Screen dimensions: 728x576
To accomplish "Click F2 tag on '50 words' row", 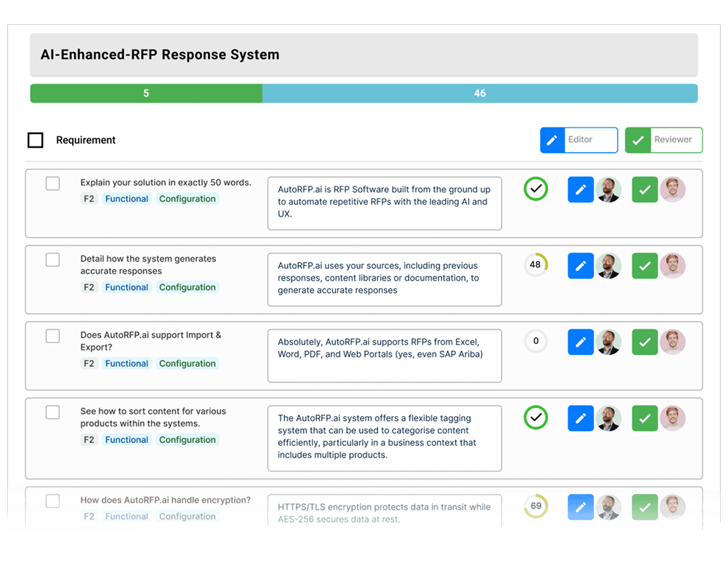I will pyautogui.click(x=89, y=199).
